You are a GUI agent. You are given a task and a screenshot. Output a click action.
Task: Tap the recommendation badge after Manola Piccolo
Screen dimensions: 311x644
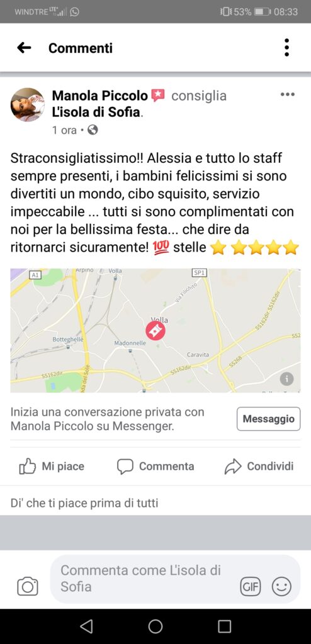click(158, 96)
